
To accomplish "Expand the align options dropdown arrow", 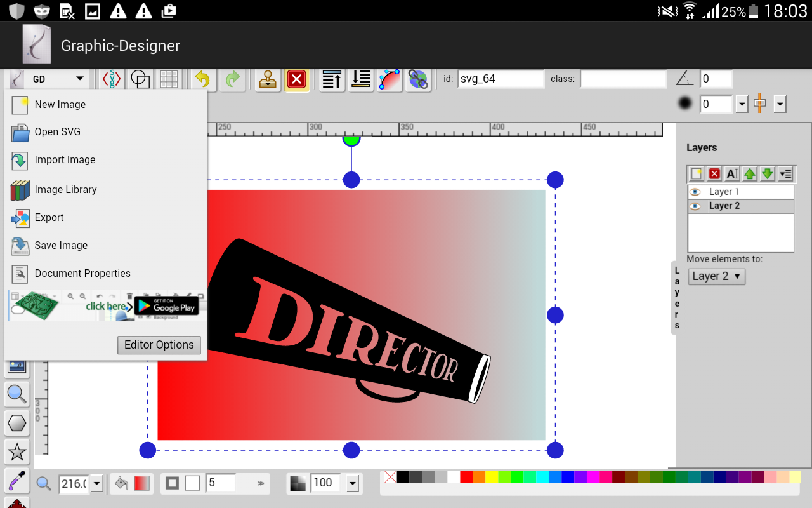I will 780,104.
